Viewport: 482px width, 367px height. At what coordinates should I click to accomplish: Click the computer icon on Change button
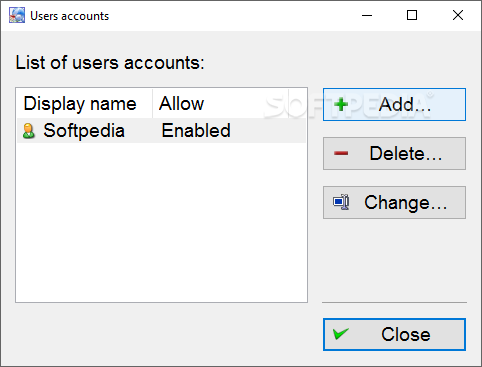[x=341, y=202]
